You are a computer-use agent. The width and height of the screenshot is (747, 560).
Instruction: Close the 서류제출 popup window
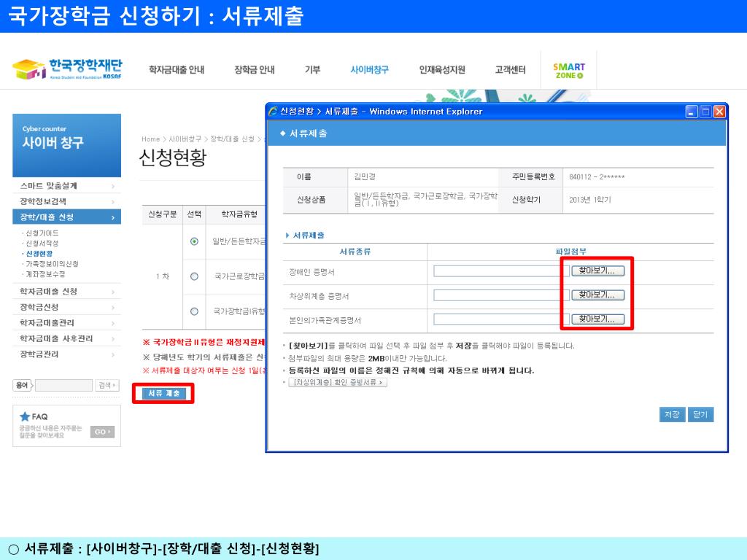(719, 112)
